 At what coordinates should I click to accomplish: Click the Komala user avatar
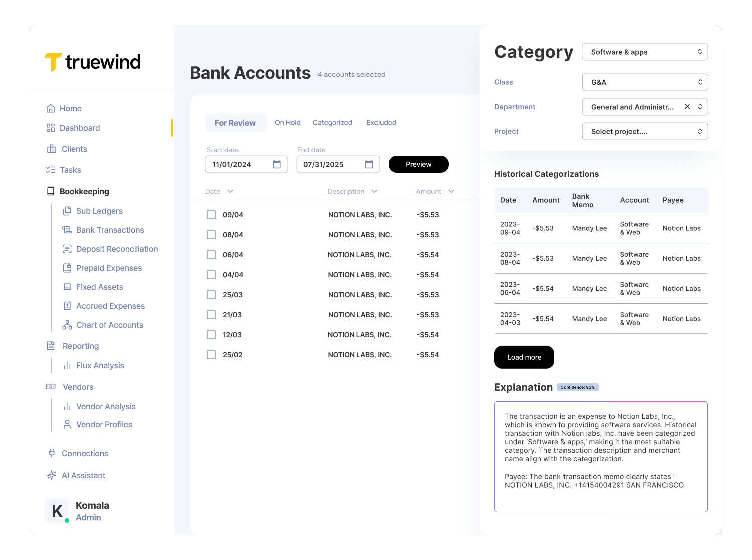pyautogui.click(x=57, y=511)
